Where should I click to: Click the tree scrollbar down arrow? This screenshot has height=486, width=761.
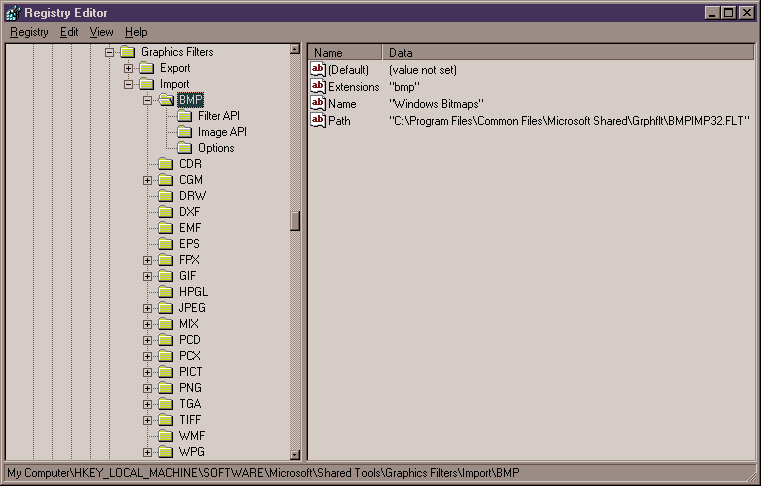295,454
